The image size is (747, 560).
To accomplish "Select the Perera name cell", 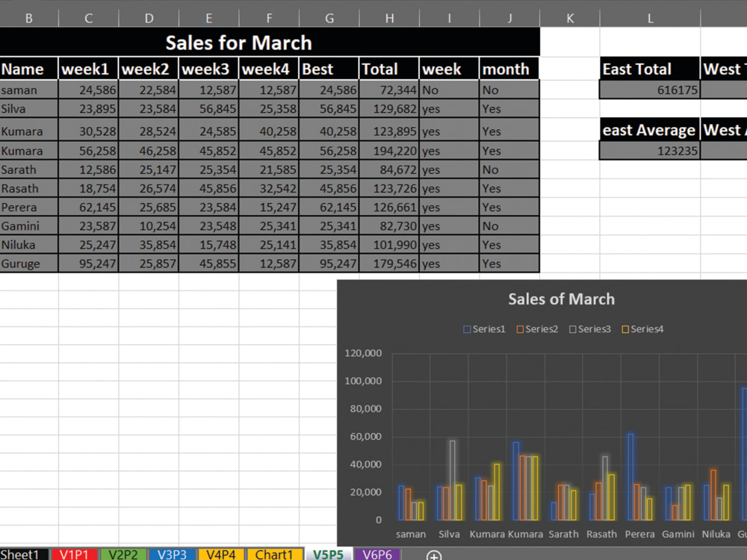I will pyautogui.click(x=28, y=207).
